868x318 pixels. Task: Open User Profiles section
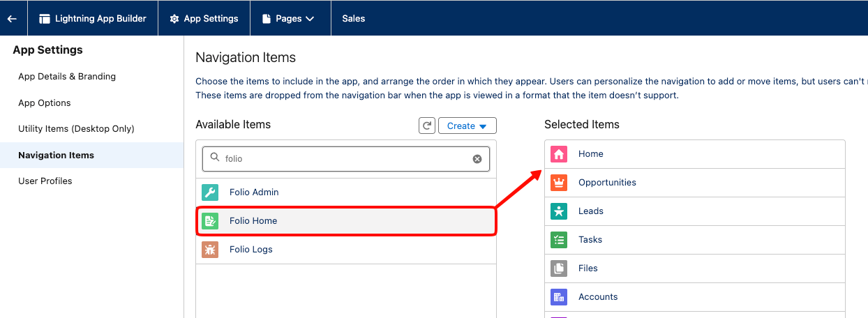(45, 181)
